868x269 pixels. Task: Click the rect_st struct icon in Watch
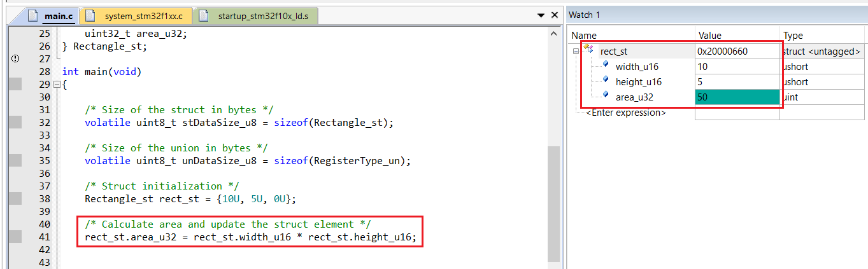[588, 52]
